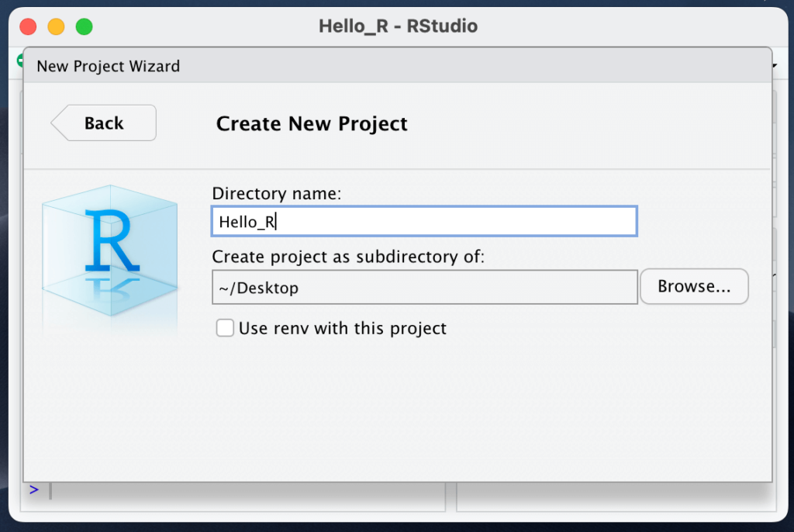Click the R console prompt line
This screenshot has height=532, width=794.
pyautogui.click(x=233, y=490)
